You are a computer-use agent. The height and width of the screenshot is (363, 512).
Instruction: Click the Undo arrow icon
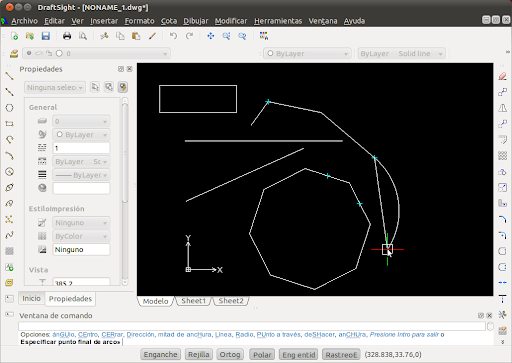(x=173, y=36)
